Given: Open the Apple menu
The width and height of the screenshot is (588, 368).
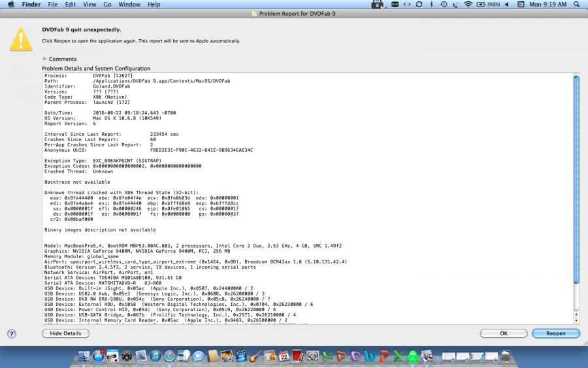Looking at the screenshot, I should coord(11,5).
